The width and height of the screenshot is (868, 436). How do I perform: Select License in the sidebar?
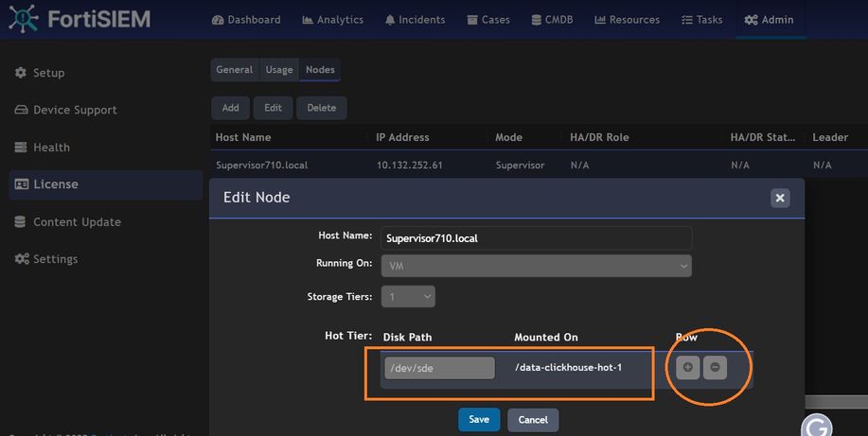tap(105, 184)
